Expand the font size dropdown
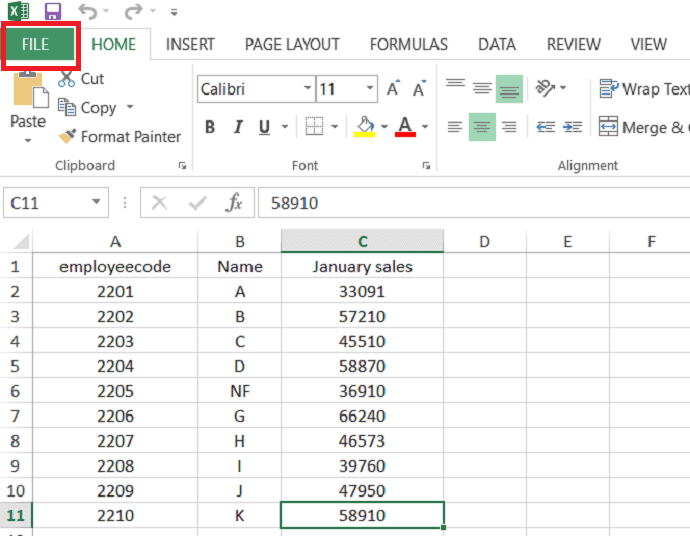This screenshot has width=690, height=536. point(369,89)
